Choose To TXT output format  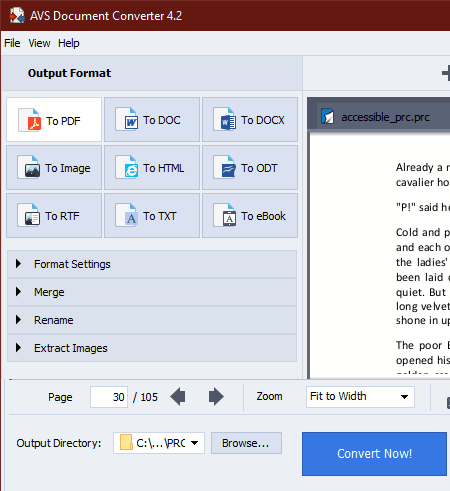tap(152, 216)
